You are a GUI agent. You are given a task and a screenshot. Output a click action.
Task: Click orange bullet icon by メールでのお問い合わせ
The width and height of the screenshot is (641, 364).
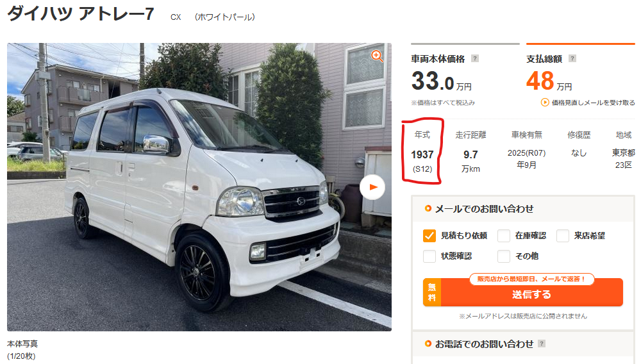pyautogui.click(x=428, y=209)
